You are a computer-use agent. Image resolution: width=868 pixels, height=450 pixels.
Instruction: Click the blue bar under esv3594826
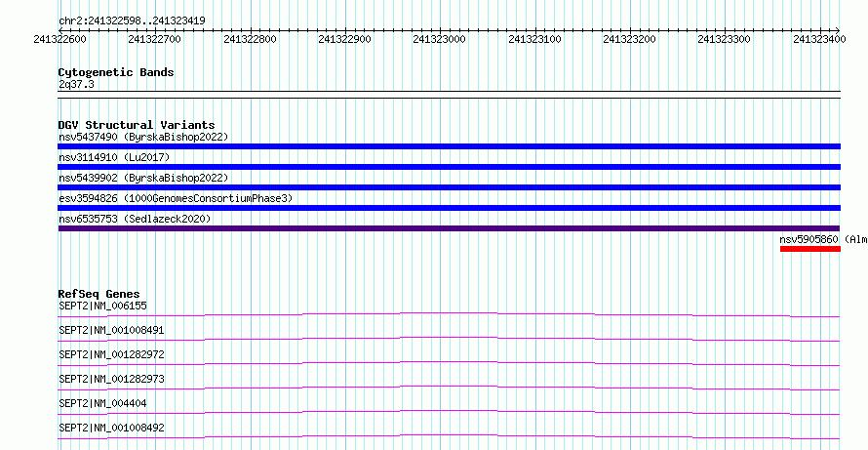449,208
